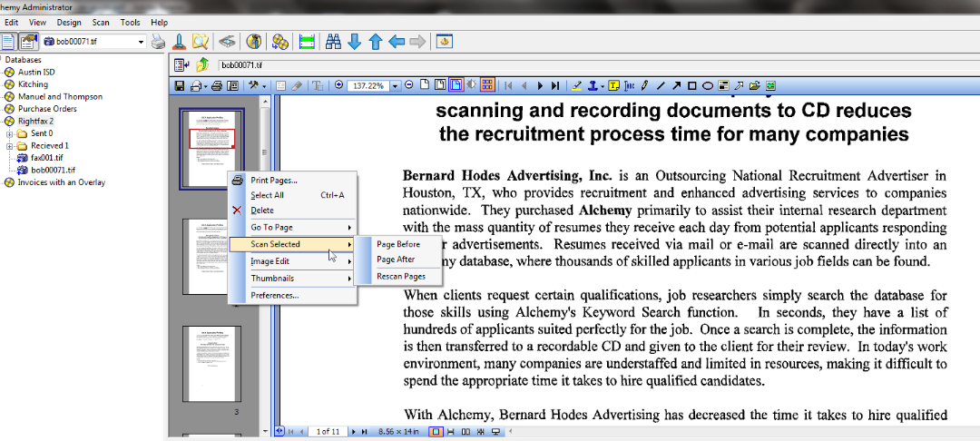
Task: Expand the Sent 0 folder
Action: (x=9, y=133)
